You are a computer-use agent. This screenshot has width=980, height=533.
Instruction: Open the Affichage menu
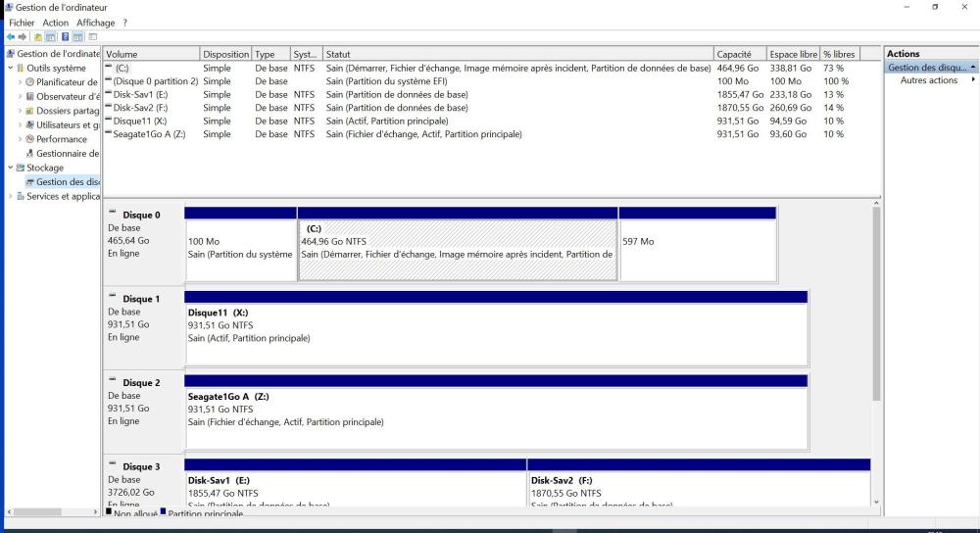[96, 23]
